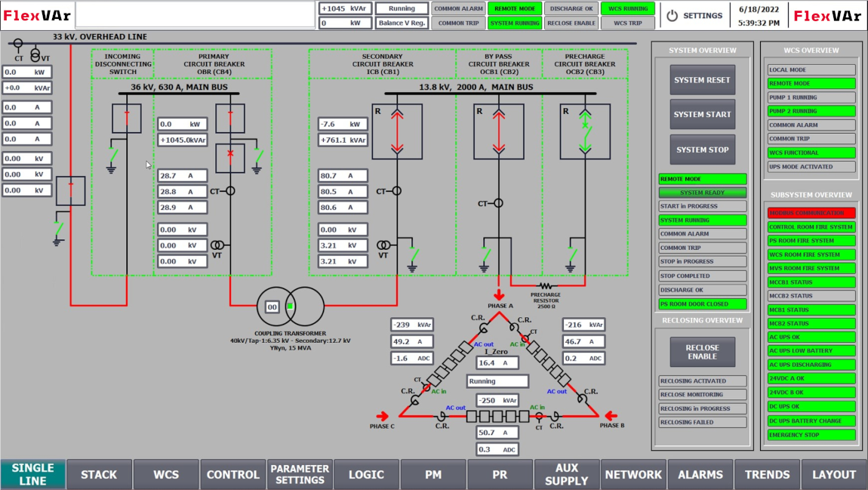868x490 pixels.
Task: Click the Precharge Circuit Breaker OCB2 symbol
Action: [583, 131]
